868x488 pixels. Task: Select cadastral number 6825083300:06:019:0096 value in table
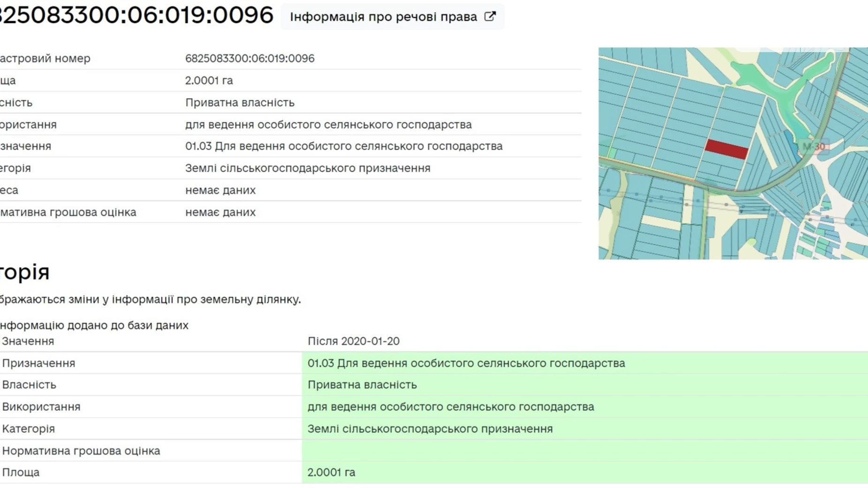(250, 59)
